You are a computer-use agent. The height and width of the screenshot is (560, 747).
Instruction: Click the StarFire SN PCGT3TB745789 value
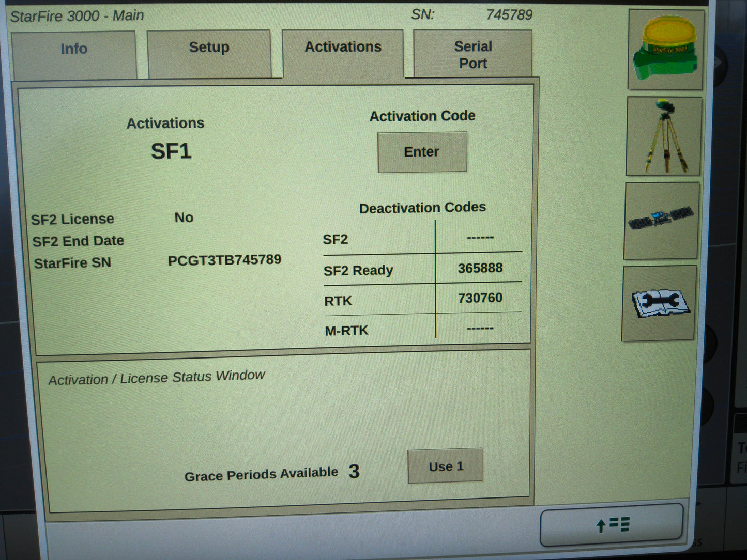click(224, 260)
